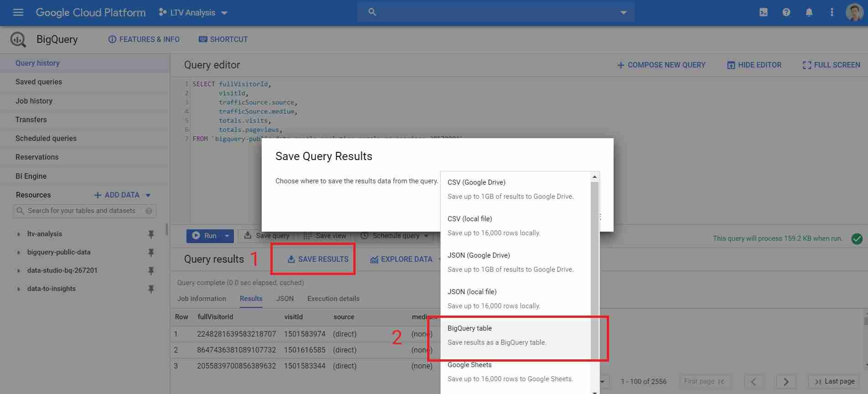
Task: Expand the ltv-analysis project tree
Action: pos(18,234)
